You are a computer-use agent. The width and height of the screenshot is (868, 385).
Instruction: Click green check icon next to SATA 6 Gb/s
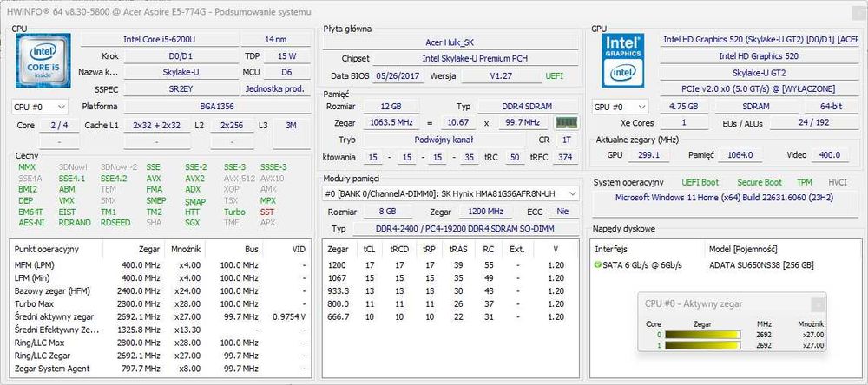[597, 265]
